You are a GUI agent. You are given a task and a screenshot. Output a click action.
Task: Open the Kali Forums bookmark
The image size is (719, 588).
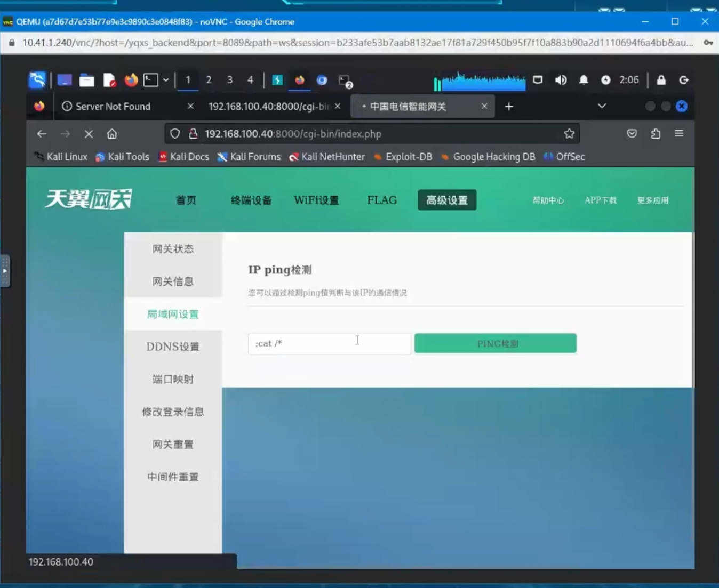249,157
